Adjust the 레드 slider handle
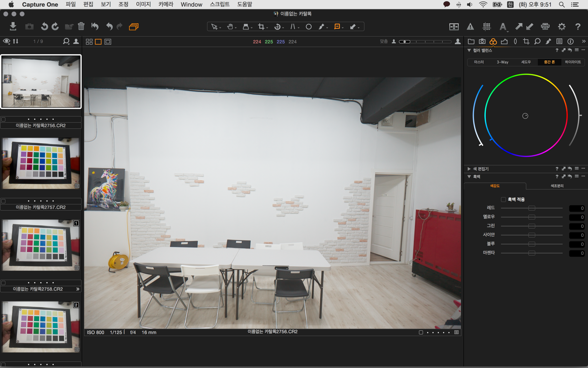Viewport: 588px width, 368px height. tap(532, 208)
